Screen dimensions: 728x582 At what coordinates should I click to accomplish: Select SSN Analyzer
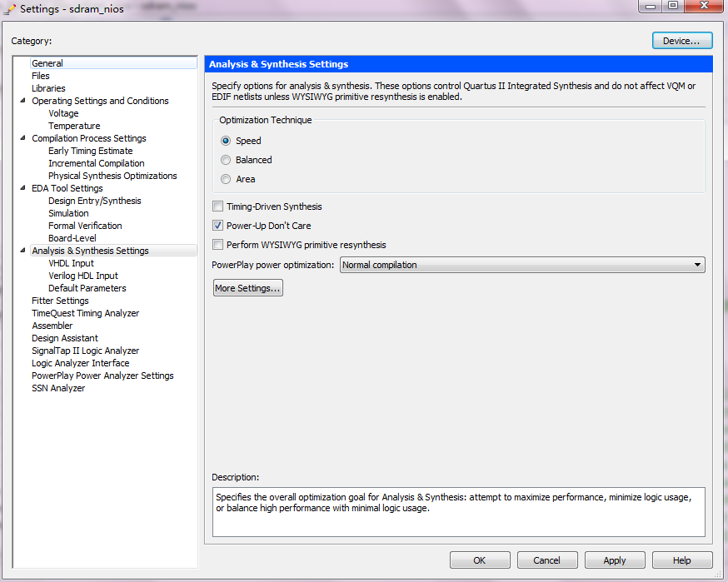point(58,389)
